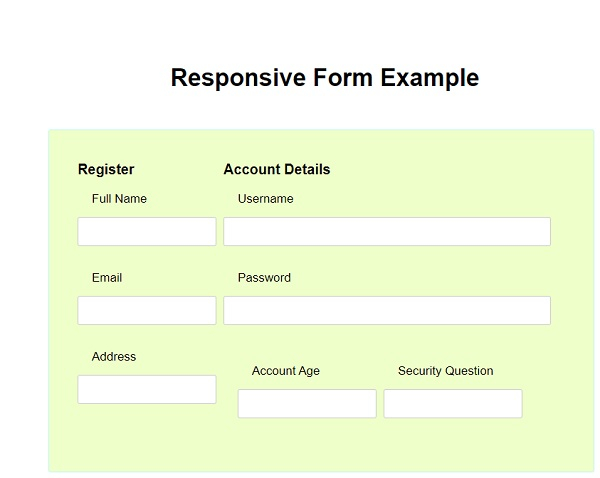Select the Username text field
Viewport: 600px width, 478px height.
point(386,231)
